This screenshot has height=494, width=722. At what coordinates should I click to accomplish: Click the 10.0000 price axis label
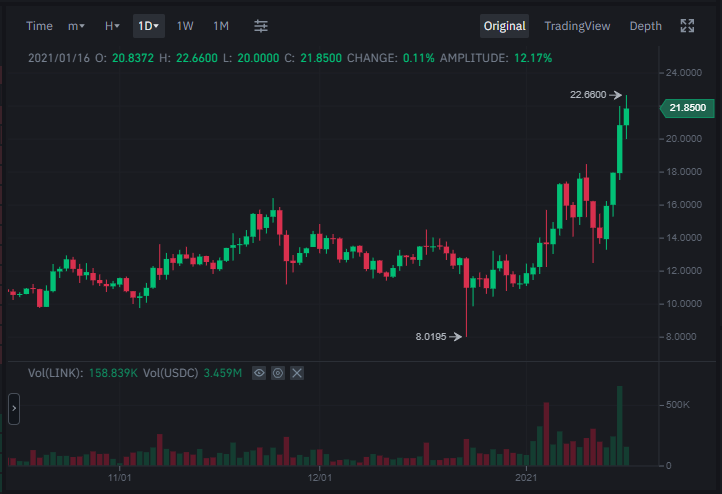coord(683,304)
